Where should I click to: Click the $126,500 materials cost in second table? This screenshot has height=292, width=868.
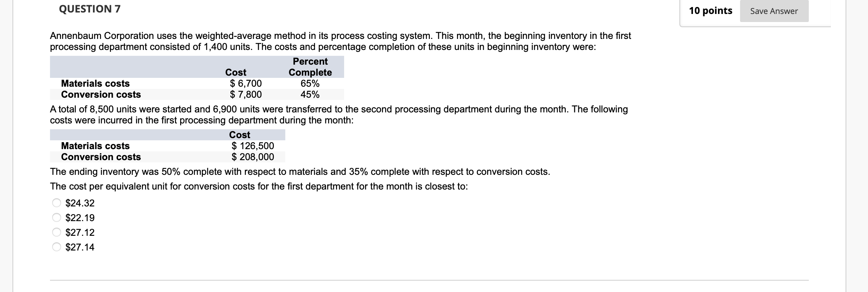(x=253, y=146)
